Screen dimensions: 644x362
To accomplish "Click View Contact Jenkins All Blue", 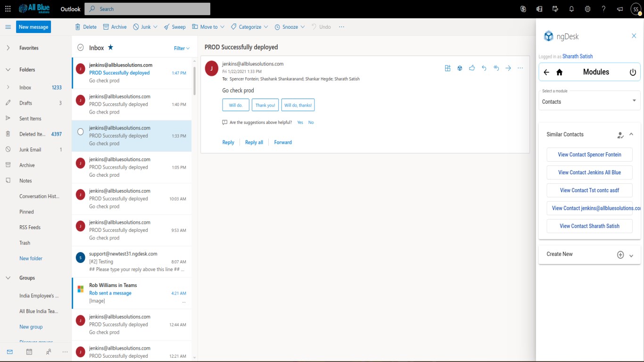I will point(589,173).
